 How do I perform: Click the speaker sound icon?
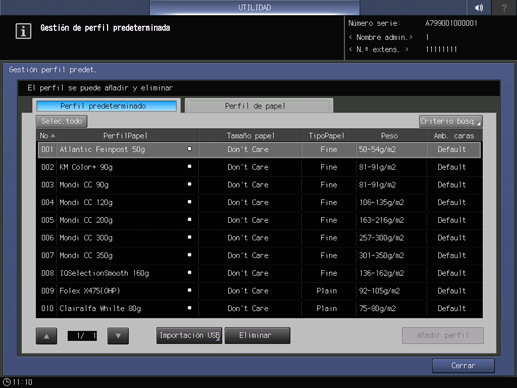479,7
